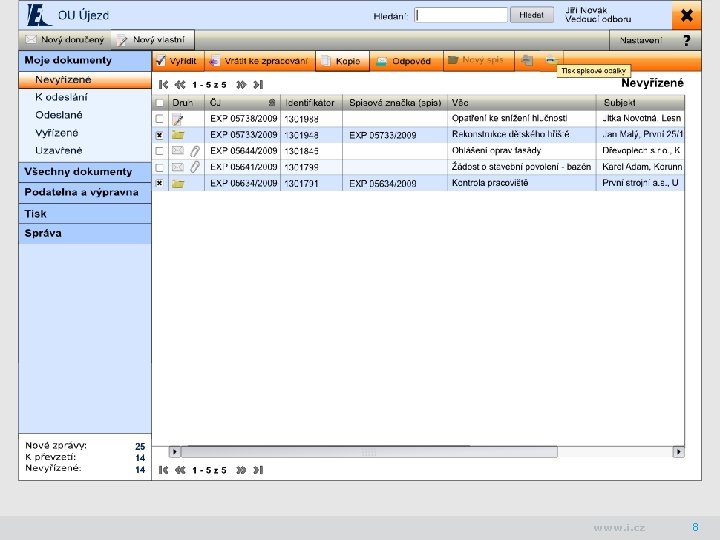Check the checkbox for row EXP 05738/2009
The width and height of the screenshot is (720, 540).
coord(159,119)
